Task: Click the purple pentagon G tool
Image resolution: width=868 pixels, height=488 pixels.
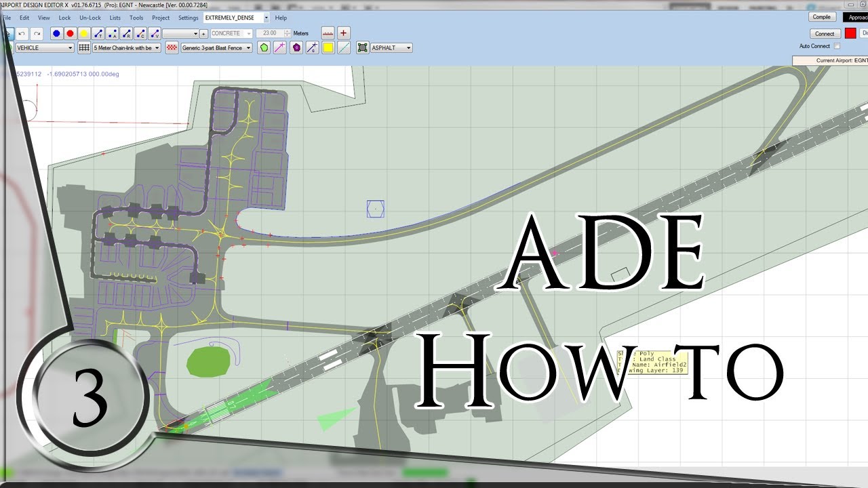Action: point(296,48)
